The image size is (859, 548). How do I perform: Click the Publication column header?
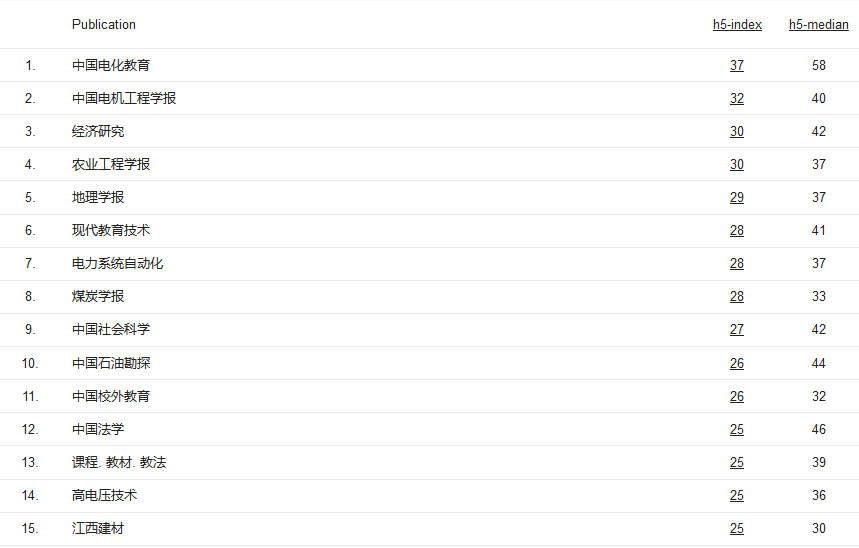click(104, 25)
